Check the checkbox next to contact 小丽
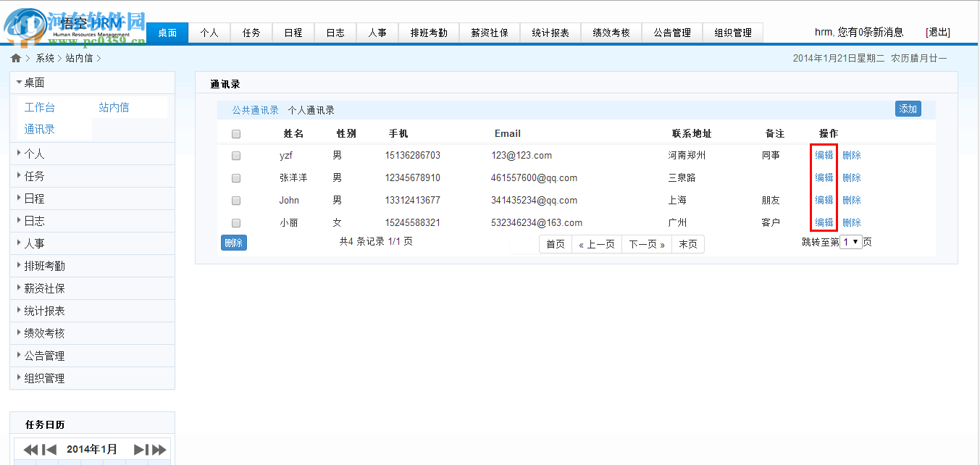 click(x=235, y=222)
